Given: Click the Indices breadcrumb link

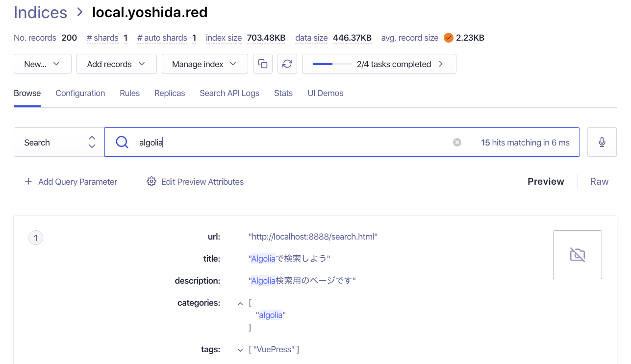Looking at the screenshot, I should click(41, 12).
